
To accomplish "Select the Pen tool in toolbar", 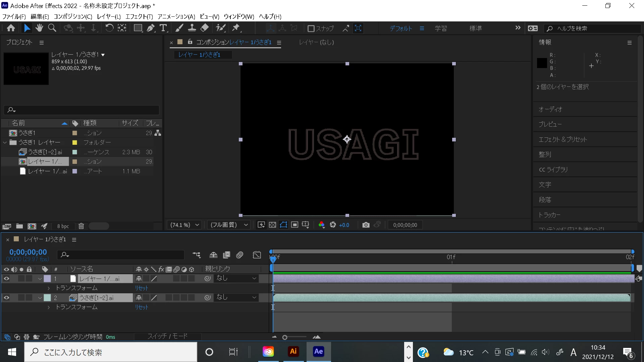I will click(x=151, y=28).
